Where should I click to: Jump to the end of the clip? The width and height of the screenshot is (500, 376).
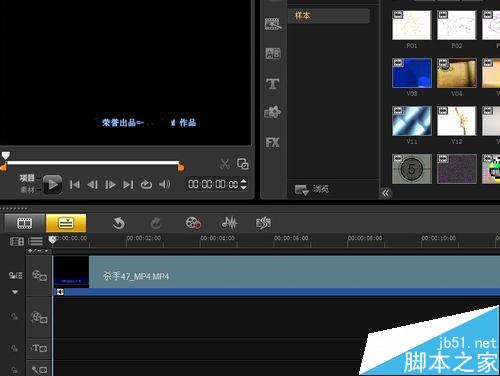point(128,184)
